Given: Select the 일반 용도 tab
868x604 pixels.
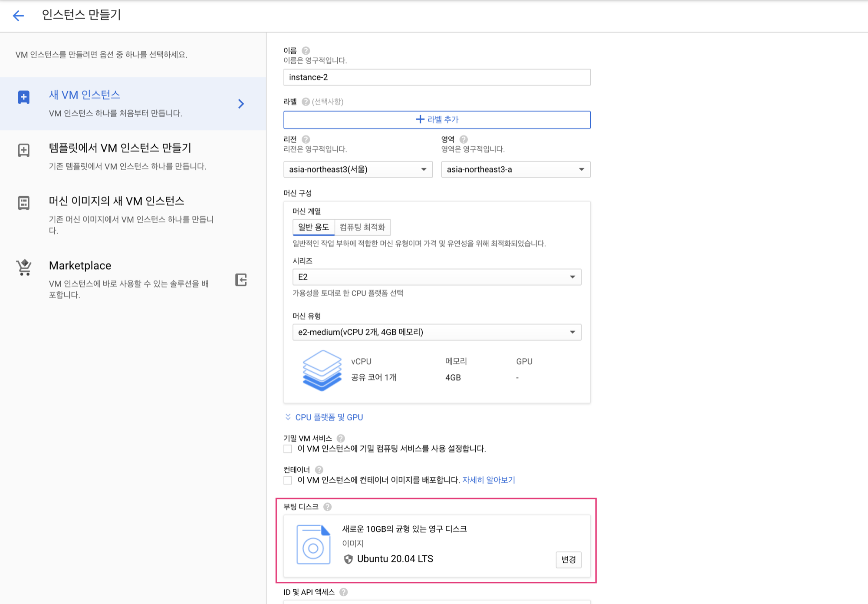Looking at the screenshot, I should coord(313,227).
